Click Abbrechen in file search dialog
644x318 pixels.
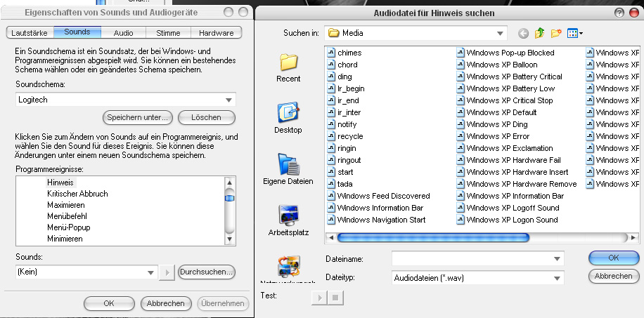point(614,276)
